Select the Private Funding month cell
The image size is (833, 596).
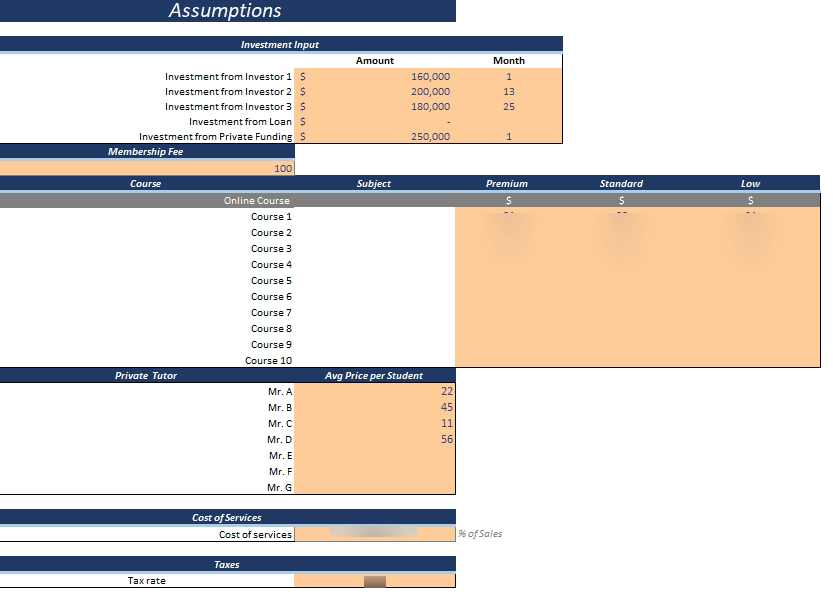point(509,137)
